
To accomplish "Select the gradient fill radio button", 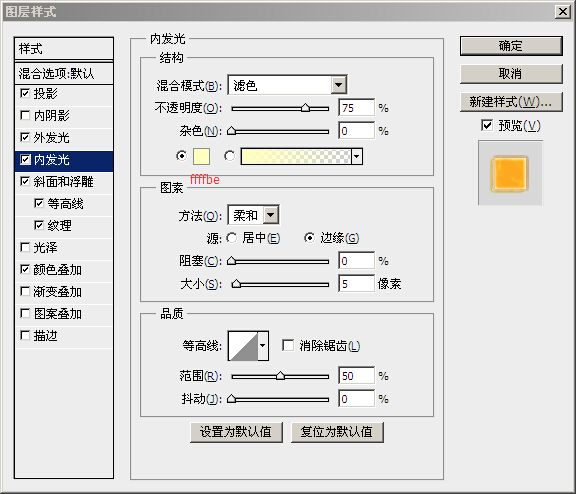I will pyautogui.click(x=230, y=156).
